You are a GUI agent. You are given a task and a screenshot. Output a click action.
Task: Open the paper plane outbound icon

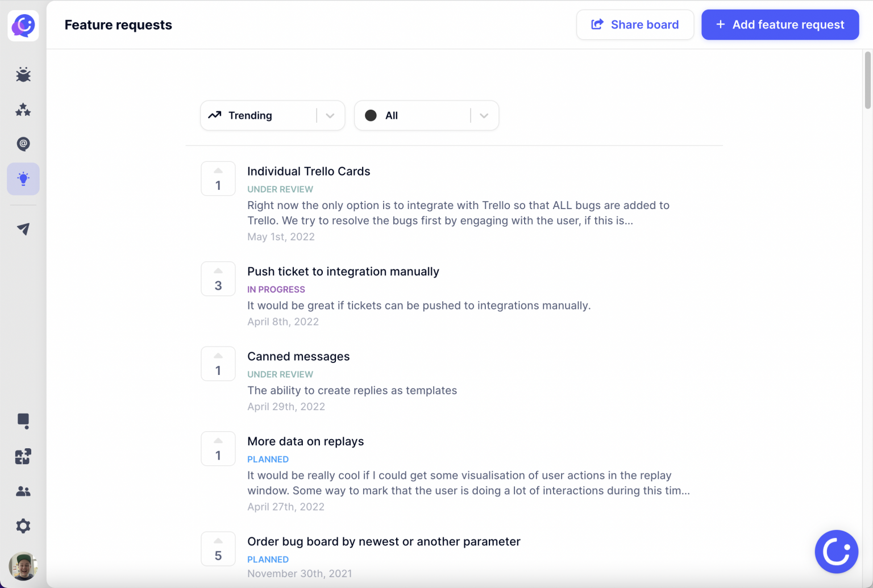click(23, 229)
